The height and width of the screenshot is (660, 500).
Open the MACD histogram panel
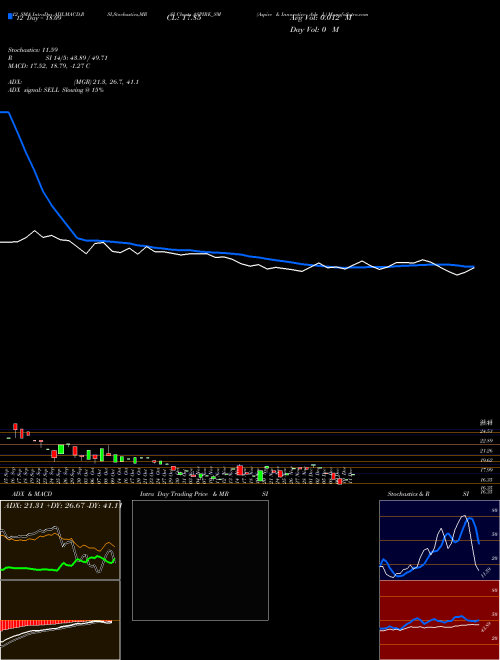click(x=60, y=620)
